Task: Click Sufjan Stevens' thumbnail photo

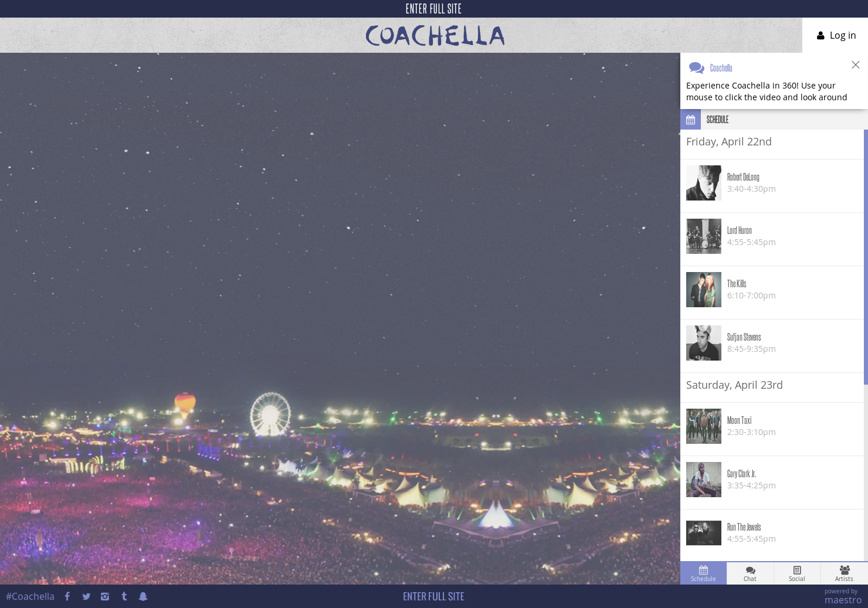Action: coord(703,343)
